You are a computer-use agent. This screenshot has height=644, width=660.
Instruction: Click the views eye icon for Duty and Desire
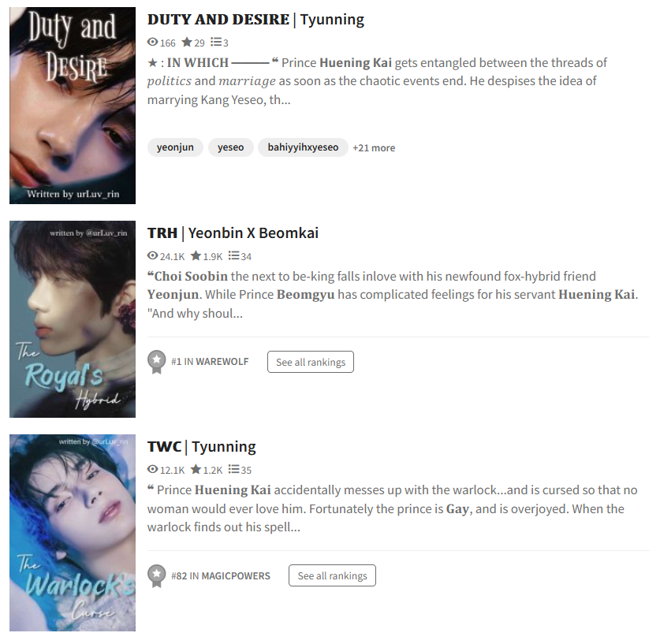click(x=152, y=42)
